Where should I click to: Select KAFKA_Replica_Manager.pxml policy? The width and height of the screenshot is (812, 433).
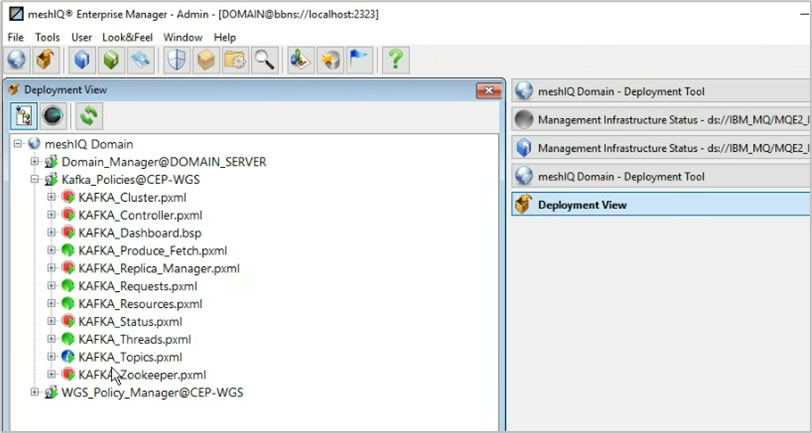point(159,268)
